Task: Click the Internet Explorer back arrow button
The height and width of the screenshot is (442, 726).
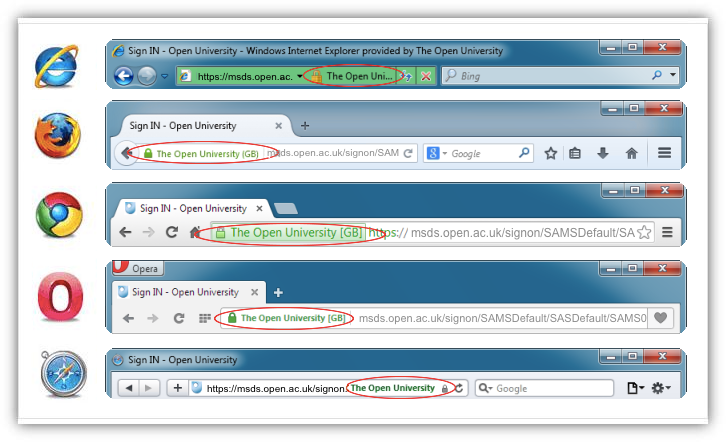Action: coord(124,75)
